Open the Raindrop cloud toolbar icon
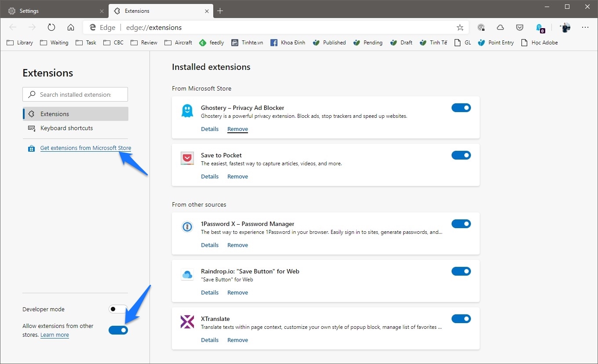The height and width of the screenshot is (364, 598). point(500,27)
